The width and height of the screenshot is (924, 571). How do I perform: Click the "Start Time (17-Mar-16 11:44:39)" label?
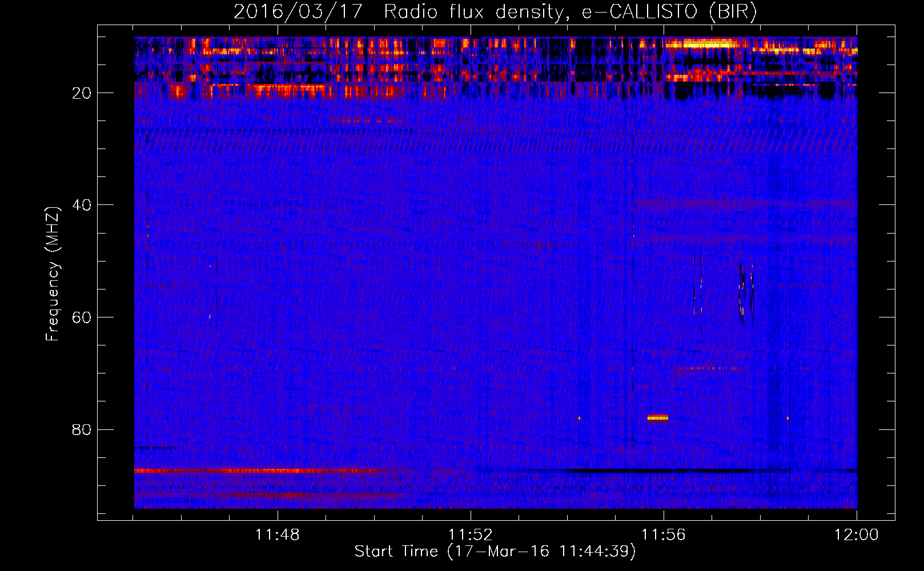click(495, 552)
